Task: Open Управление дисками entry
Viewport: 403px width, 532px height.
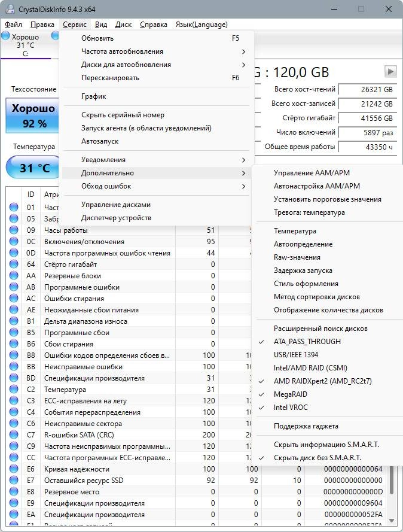Action: (157, 205)
